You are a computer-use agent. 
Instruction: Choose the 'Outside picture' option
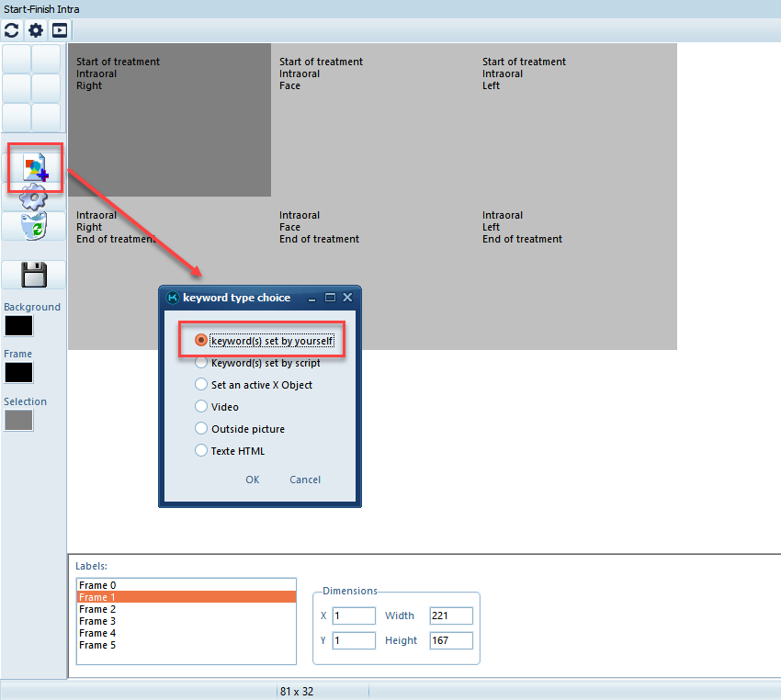pos(202,429)
